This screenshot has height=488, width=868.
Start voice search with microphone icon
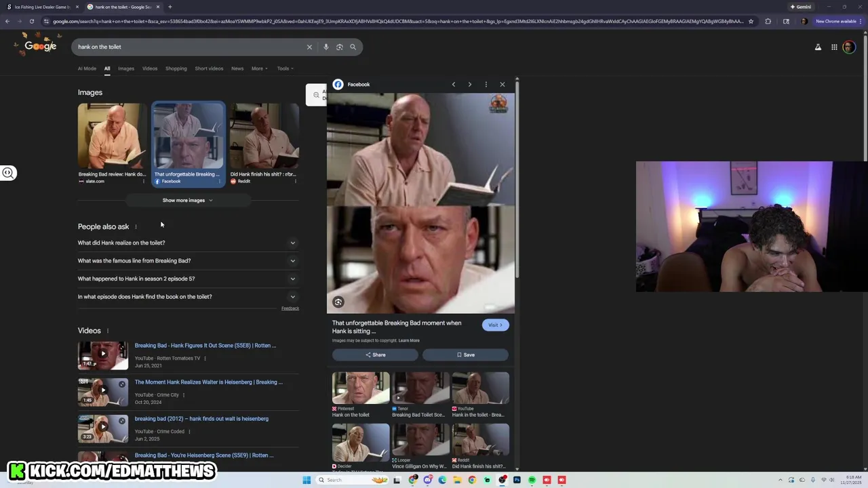pyautogui.click(x=326, y=47)
